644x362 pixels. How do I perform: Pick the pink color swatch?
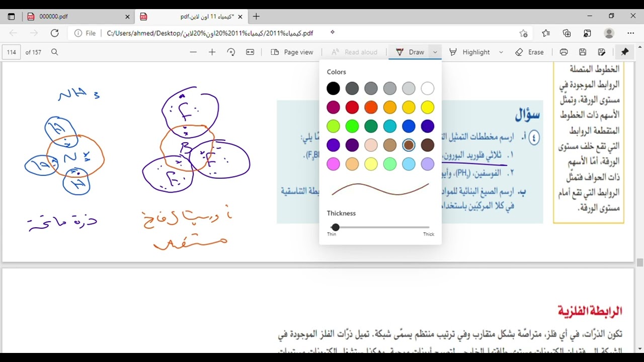(333, 164)
